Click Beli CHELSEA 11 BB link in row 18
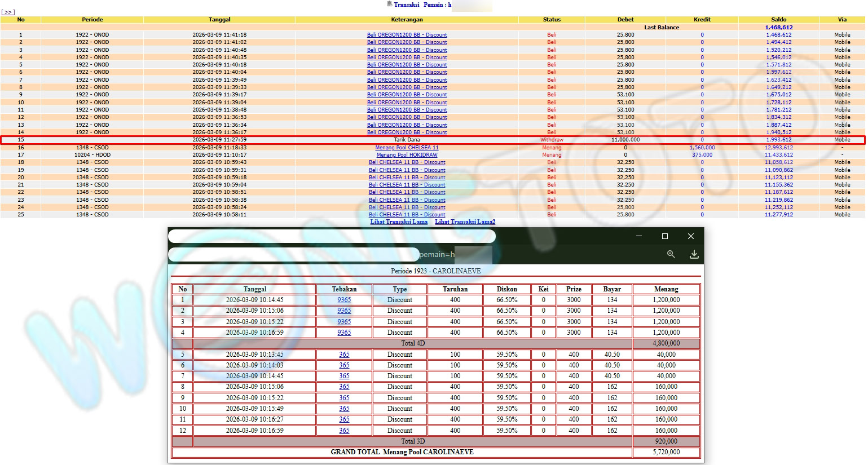 [x=407, y=162]
